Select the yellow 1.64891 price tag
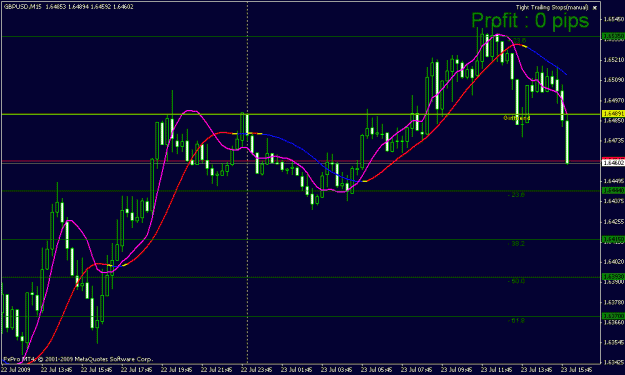Image resolution: width=625 pixels, height=375 pixels. point(613,114)
